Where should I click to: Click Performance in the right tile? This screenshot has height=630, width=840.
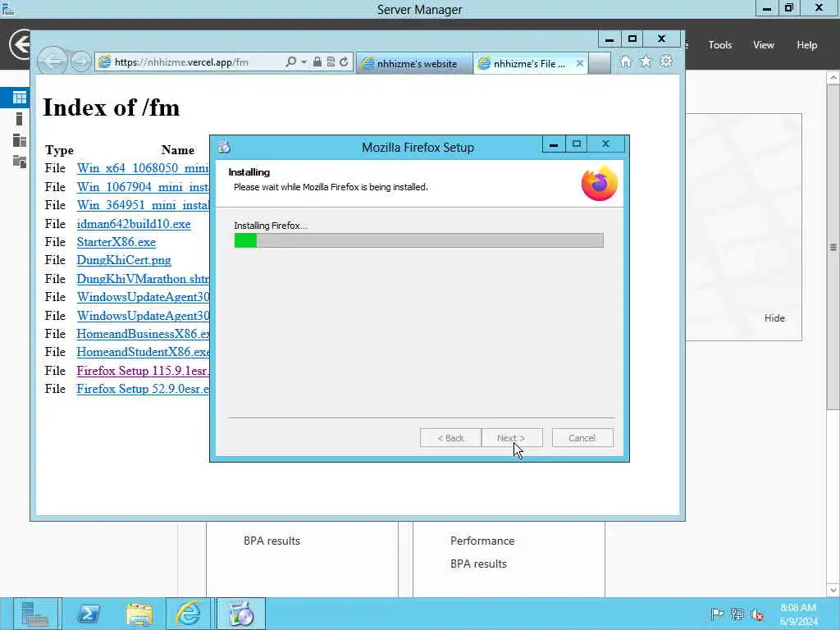pyautogui.click(x=482, y=541)
